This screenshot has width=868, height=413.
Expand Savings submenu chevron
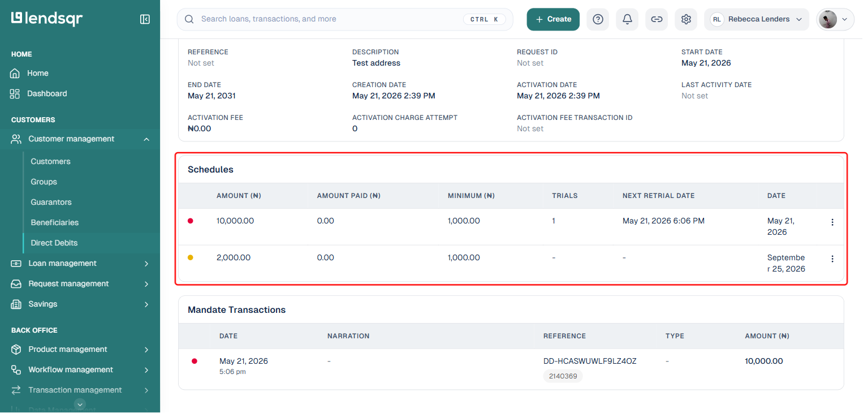coord(146,304)
